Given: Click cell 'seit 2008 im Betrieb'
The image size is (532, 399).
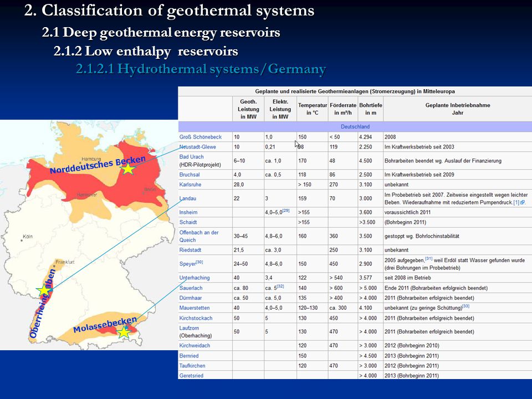Looking at the screenshot, I should 408,278.
